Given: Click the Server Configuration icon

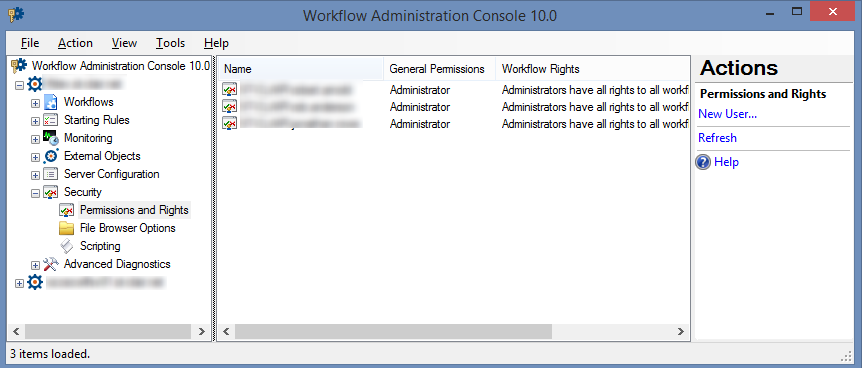Looking at the screenshot, I should click(51, 174).
